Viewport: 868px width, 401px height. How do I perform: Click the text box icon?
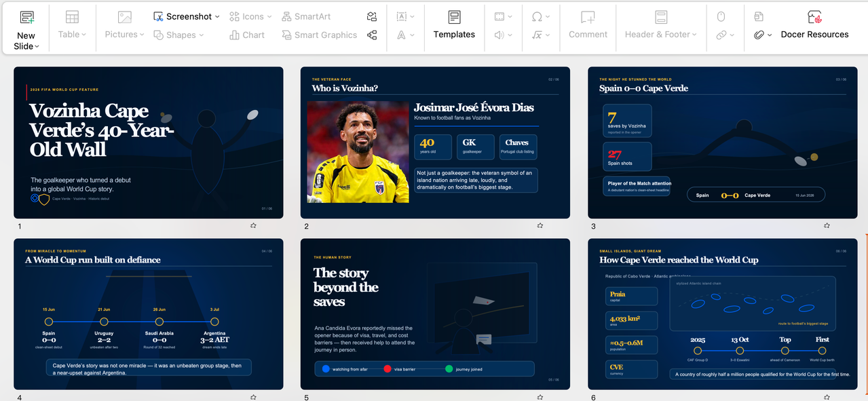click(402, 16)
